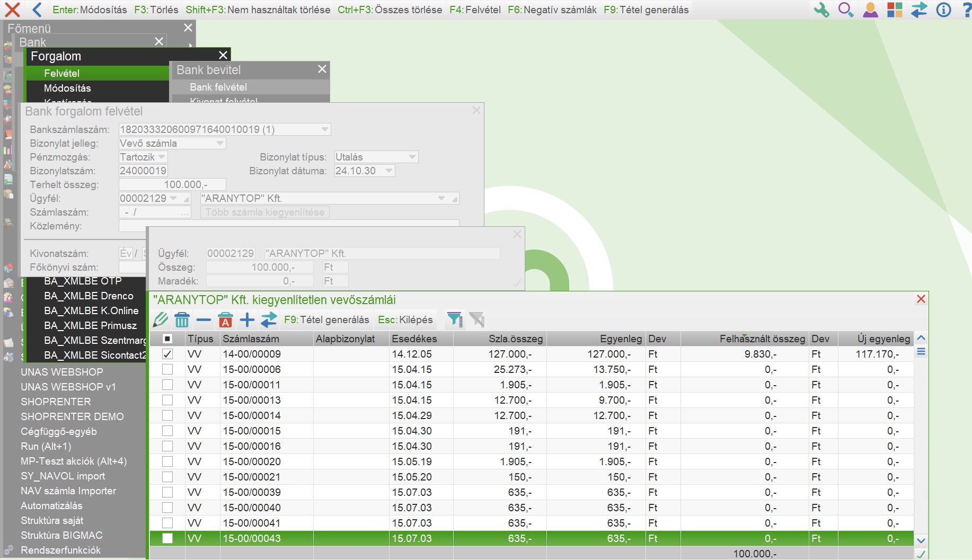Viewport: 972px width, 560px height.
Task: Click the blue circled info icon
Action: click(x=943, y=10)
